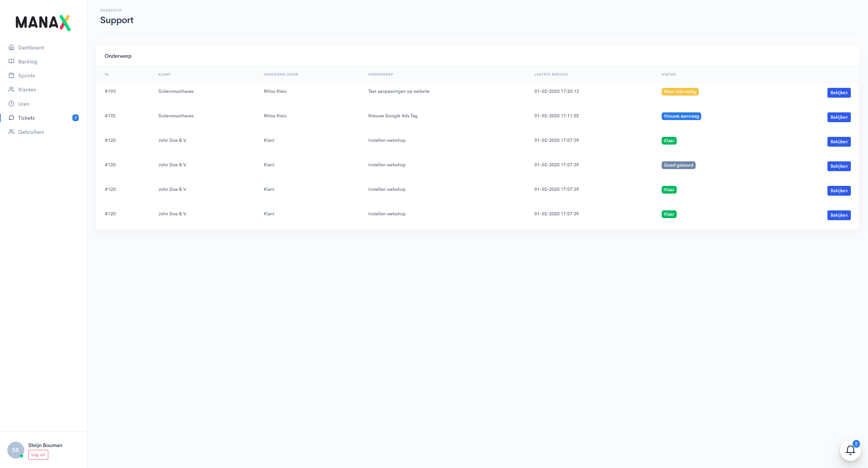
Task: Click the Status column header
Action: pos(669,74)
